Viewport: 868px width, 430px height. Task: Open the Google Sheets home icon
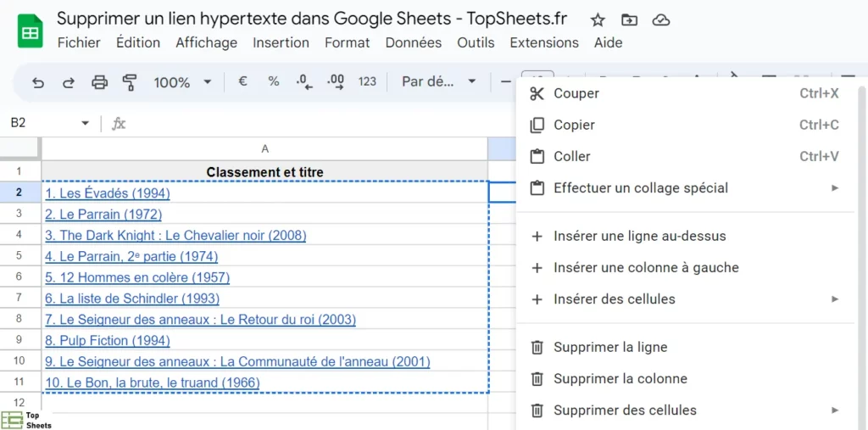coord(30,31)
